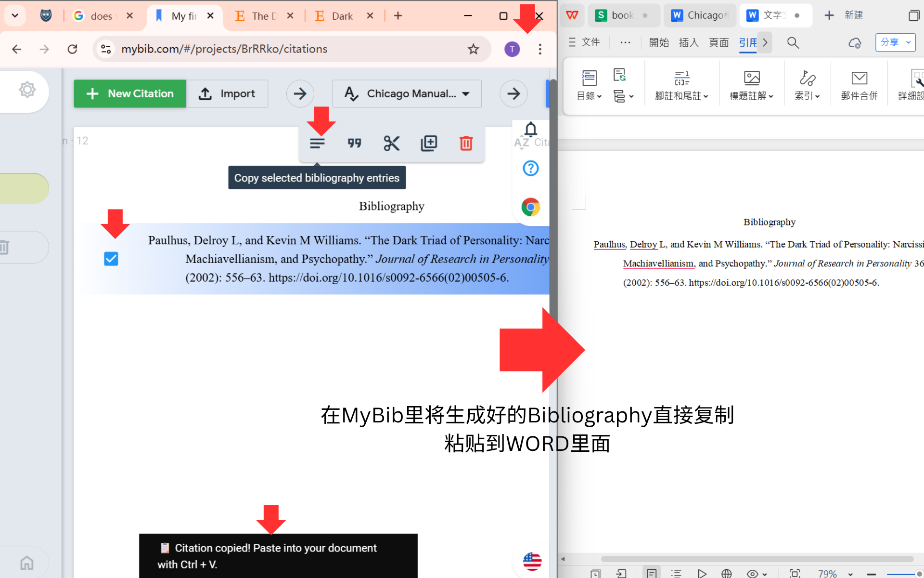Open the Chicago Manual style dropdown
Screen dimensions: 924x578
coord(407,93)
